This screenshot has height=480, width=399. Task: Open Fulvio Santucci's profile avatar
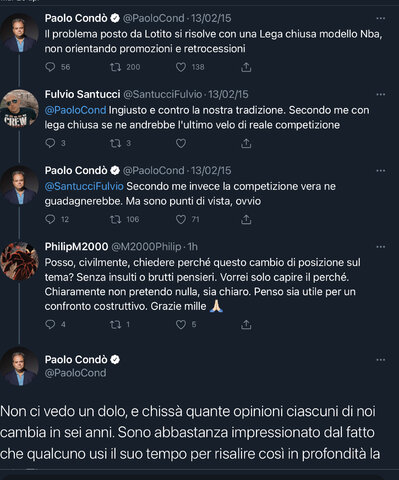pos(19,109)
